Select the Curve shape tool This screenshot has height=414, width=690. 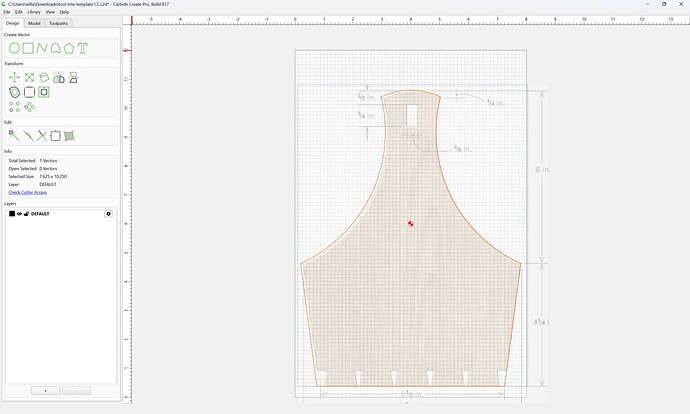coord(55,48)
